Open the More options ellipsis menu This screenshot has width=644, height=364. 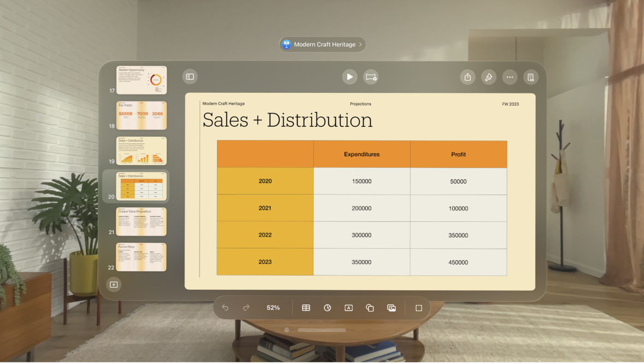[510, 77]
